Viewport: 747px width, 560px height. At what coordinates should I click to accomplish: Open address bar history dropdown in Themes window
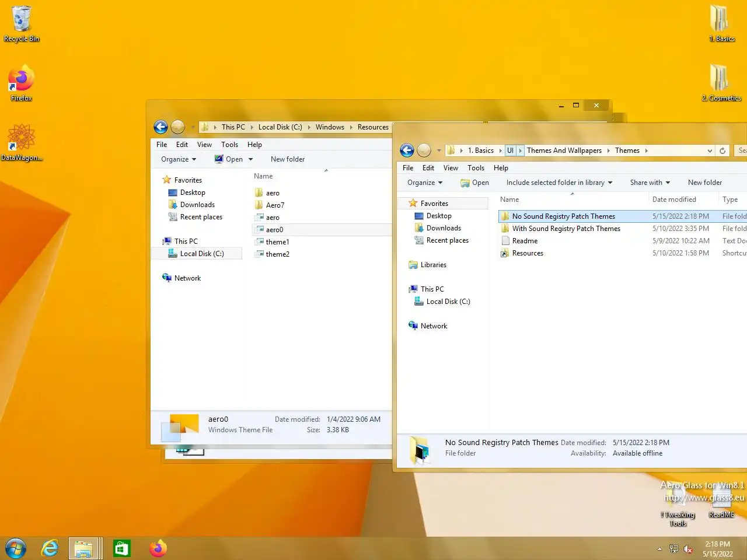pos(710,150)
